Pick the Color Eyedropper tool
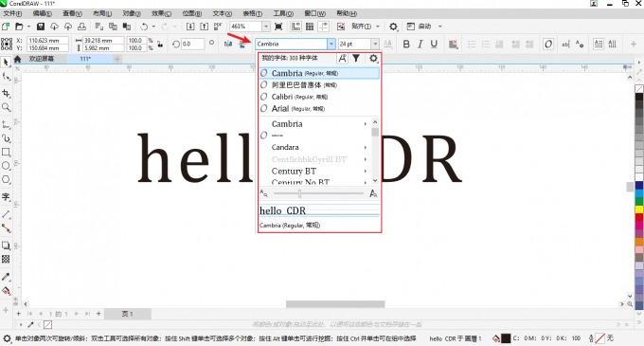The width and height of the screenshot is (644, 346). click(x=6, y=277)
